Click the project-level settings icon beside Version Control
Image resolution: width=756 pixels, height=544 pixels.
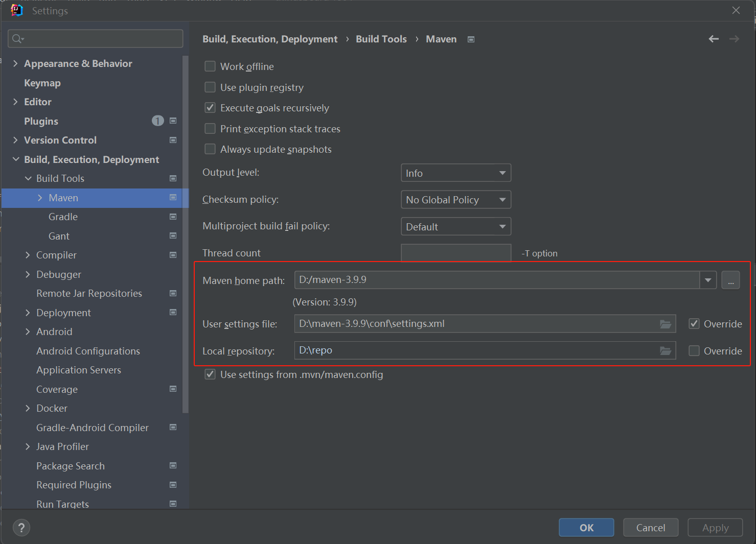(x=173, y=140)
